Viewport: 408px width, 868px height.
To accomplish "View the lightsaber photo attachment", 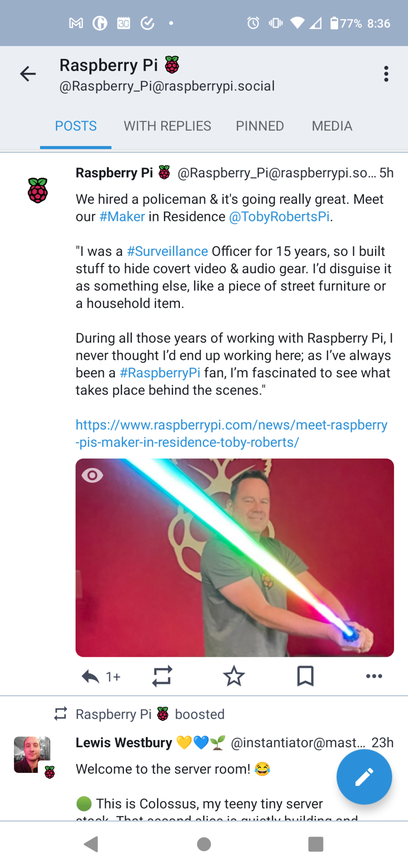I will 235,558.
